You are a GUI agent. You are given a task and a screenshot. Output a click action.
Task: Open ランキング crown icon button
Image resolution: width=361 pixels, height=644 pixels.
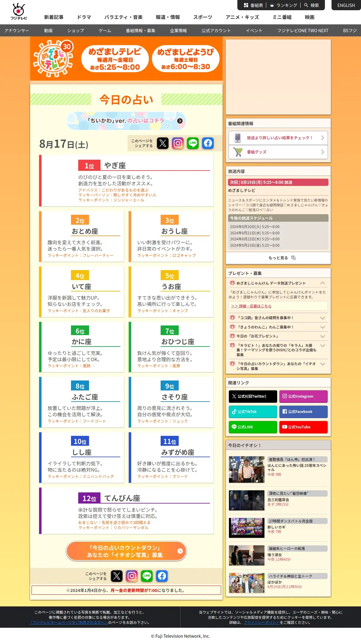pyautogui.click(x=283, y=5)
